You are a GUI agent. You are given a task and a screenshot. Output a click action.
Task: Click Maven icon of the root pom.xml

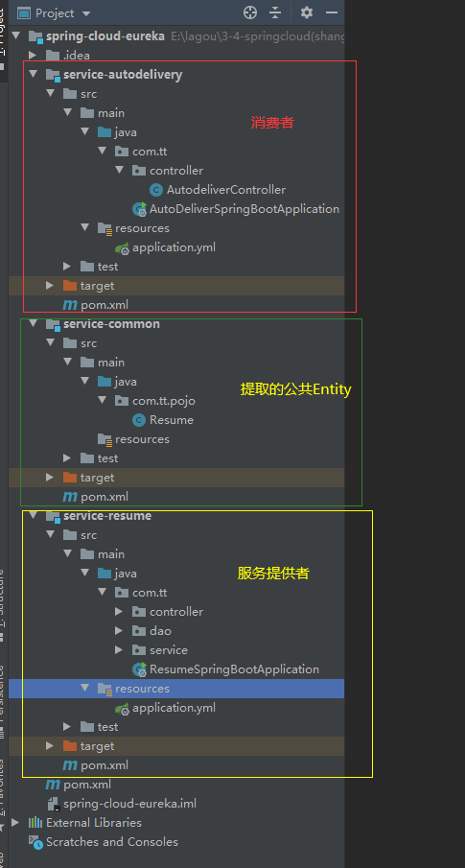(x=53, y=785)
